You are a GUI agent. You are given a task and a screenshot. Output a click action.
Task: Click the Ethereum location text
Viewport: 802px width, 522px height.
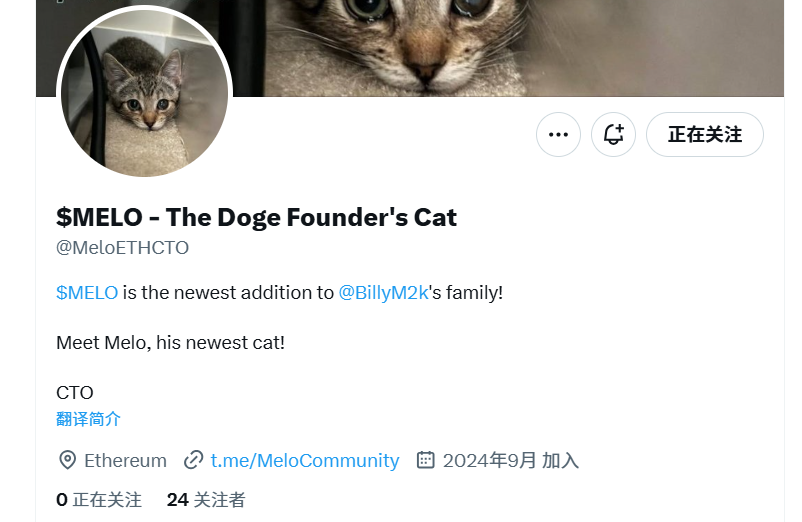(125, 460)
